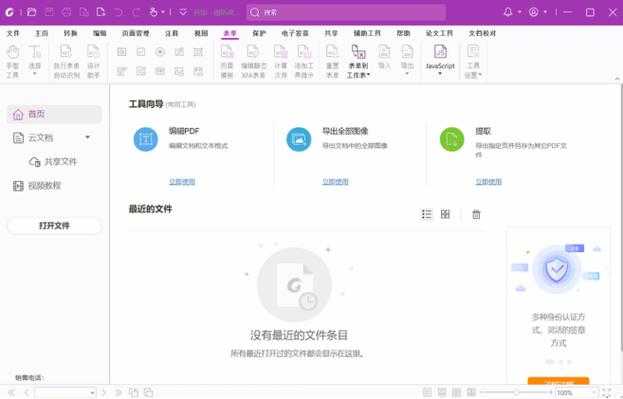Screen dimensions: 623x399
Task: Select the check box form field tool
Action: pyautogui.click(x=141, y=52)
